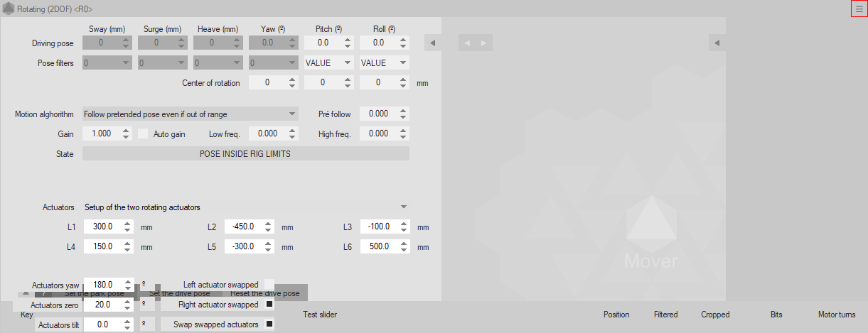868x333 pixels.
Task: Click the Filtered column header
Action: coord(666,315)
